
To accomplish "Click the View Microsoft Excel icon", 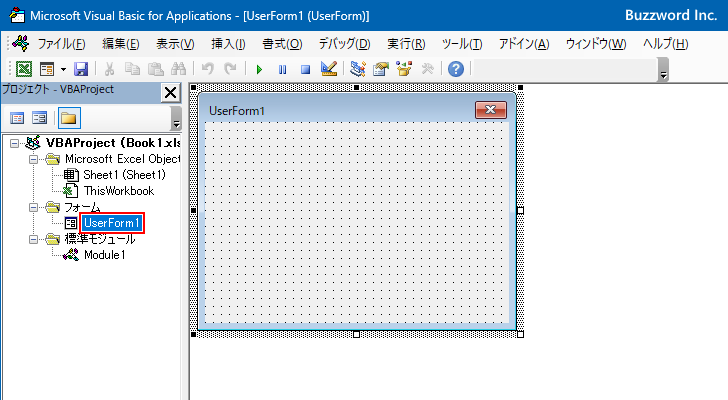I will (x=24, y=69).
